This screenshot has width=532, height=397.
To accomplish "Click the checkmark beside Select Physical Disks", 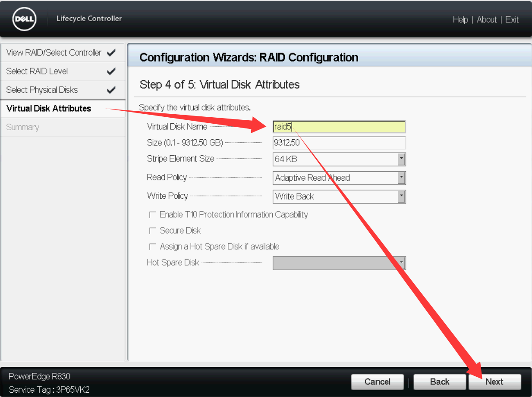I will 111,90.
